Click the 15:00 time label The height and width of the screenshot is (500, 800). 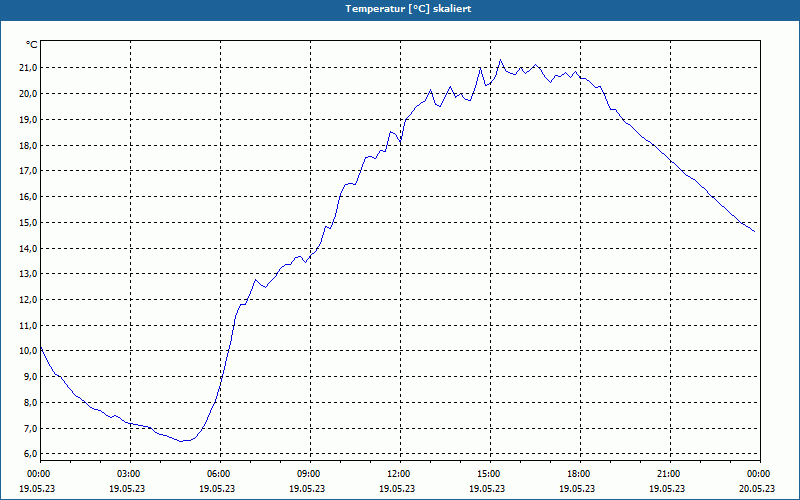(x=490, y=474)
